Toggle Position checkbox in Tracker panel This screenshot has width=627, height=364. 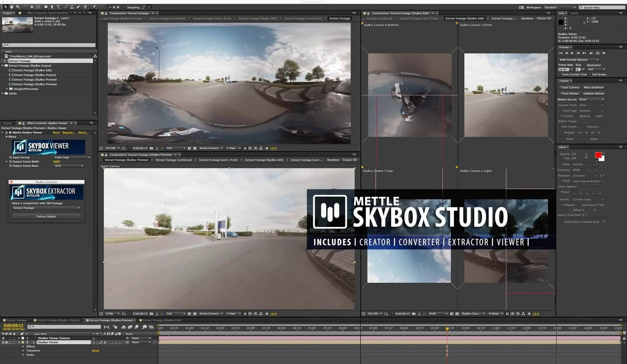point(561,116)
